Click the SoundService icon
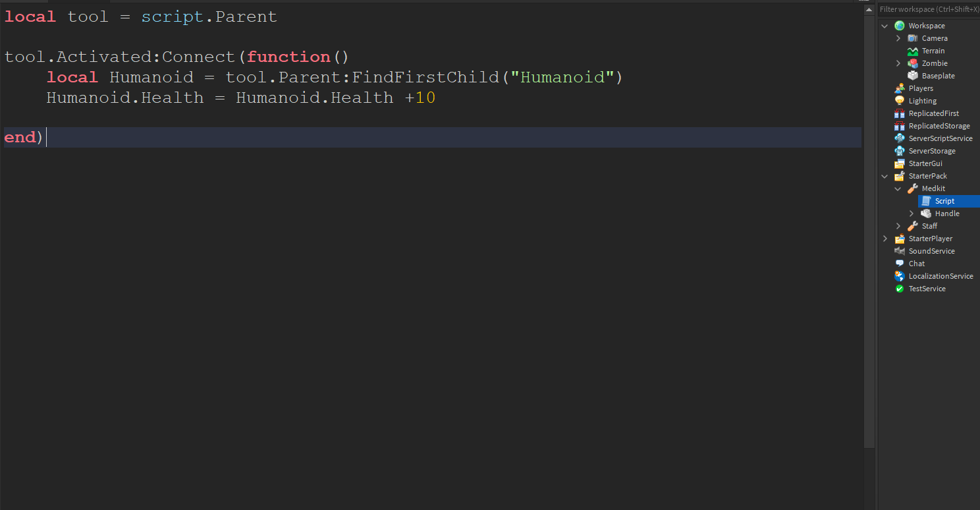This screenshot has height=510, width=980. [x=900, y=251]
